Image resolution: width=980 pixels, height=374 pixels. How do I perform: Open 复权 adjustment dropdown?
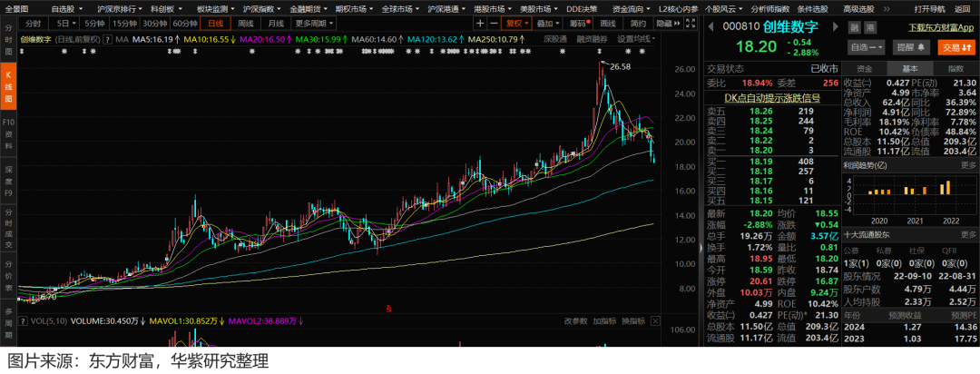(518, 23)
